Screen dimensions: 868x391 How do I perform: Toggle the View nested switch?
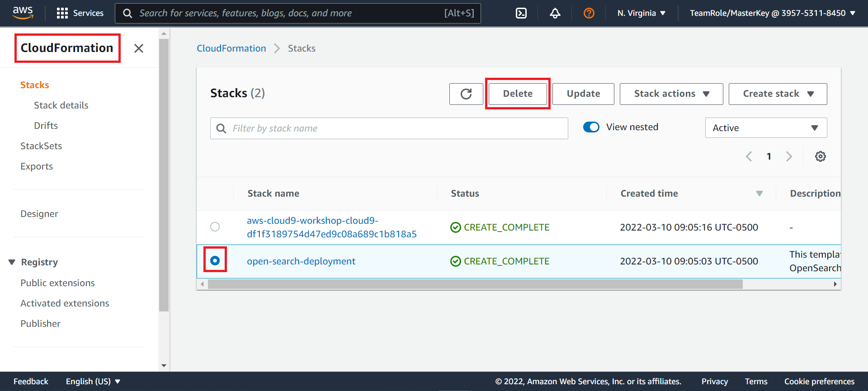coord(591,127)
